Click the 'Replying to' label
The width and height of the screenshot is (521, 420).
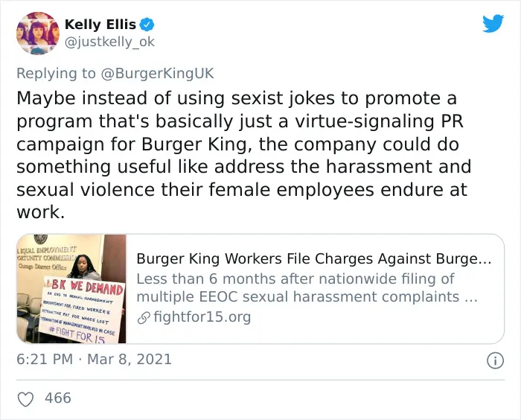pyautogui.click(x=56, y=74)
